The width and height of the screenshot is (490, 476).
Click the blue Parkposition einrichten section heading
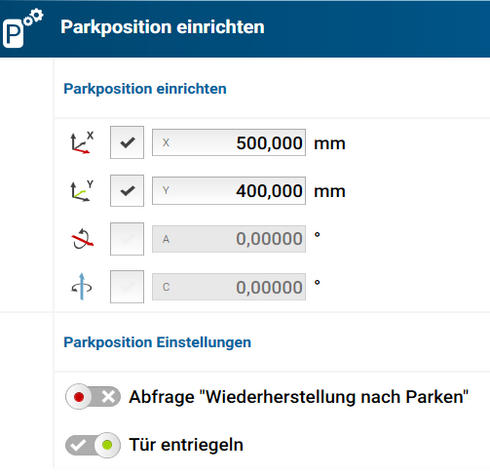click(x=145, y=89)
